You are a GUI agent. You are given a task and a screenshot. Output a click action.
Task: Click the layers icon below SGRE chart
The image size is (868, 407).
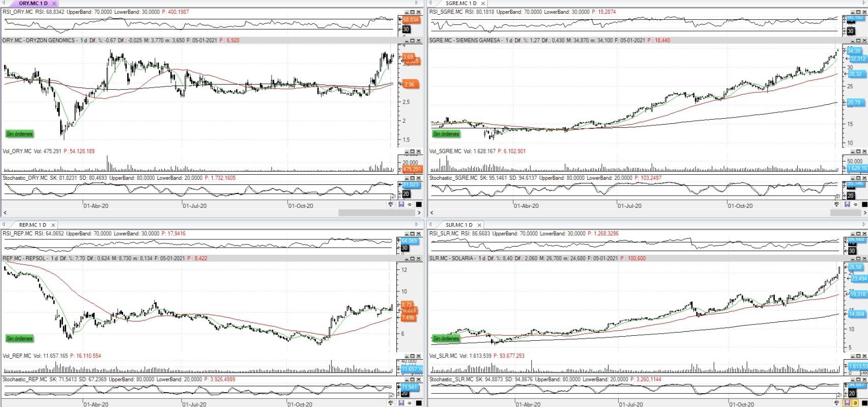pos(836,204)
